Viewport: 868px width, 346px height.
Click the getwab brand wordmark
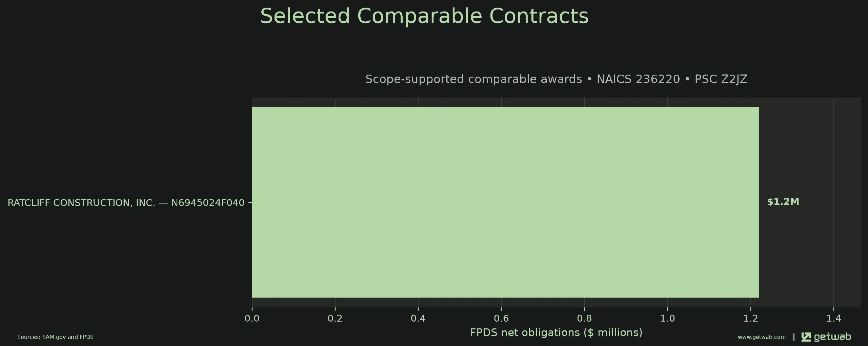(832, 337)
